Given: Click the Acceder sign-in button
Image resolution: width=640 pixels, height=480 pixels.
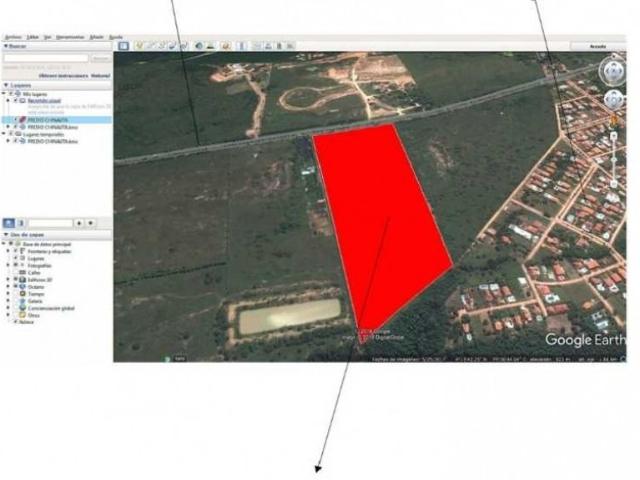Looking at the screenshot, I should click(x=598, y=46).
